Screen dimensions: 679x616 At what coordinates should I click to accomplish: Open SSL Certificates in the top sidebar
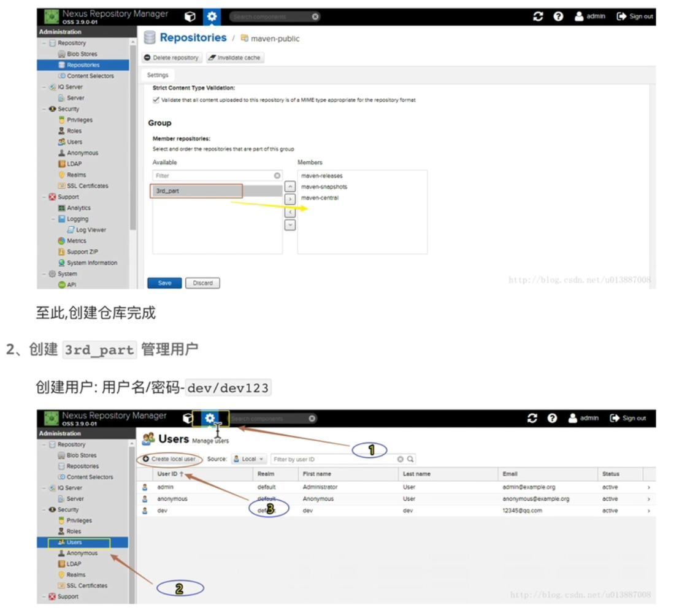coord(88,186)
